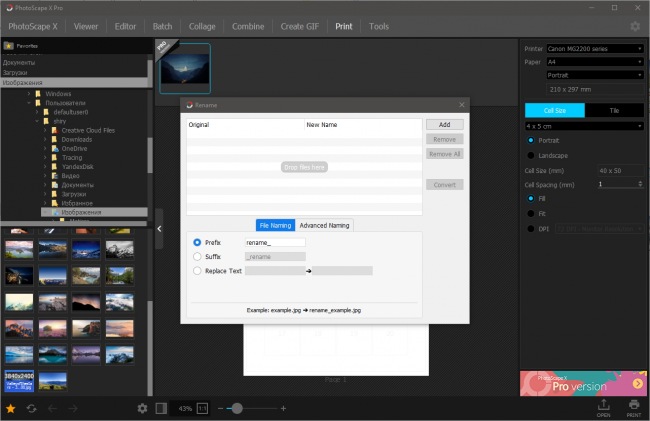Image resolution: width=650 pixels, height=421 pixels.
Task: Click the PRINT printer icon
Action: click(633, 407)
